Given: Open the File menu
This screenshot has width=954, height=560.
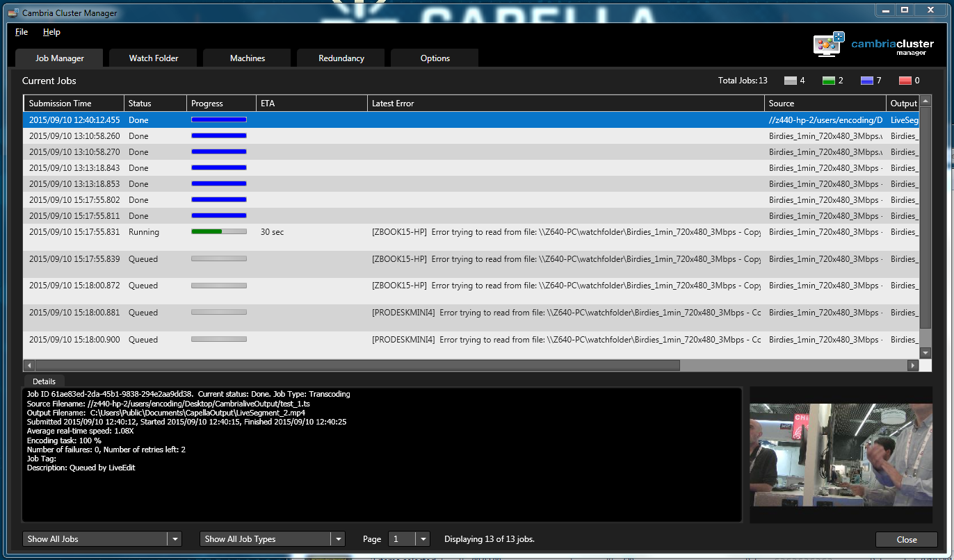Looking at the screenshot, I should coord(22,32).
